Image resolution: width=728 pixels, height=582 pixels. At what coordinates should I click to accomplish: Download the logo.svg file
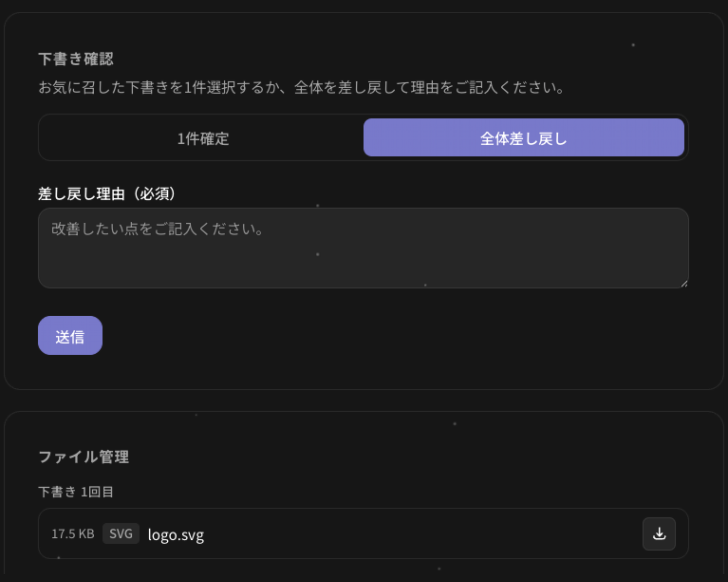point(659,534)
